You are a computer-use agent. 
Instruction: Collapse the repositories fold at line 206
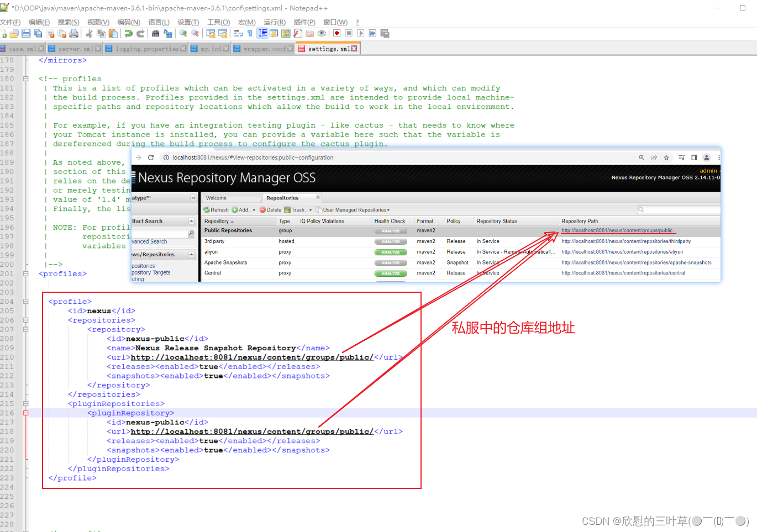25,320
